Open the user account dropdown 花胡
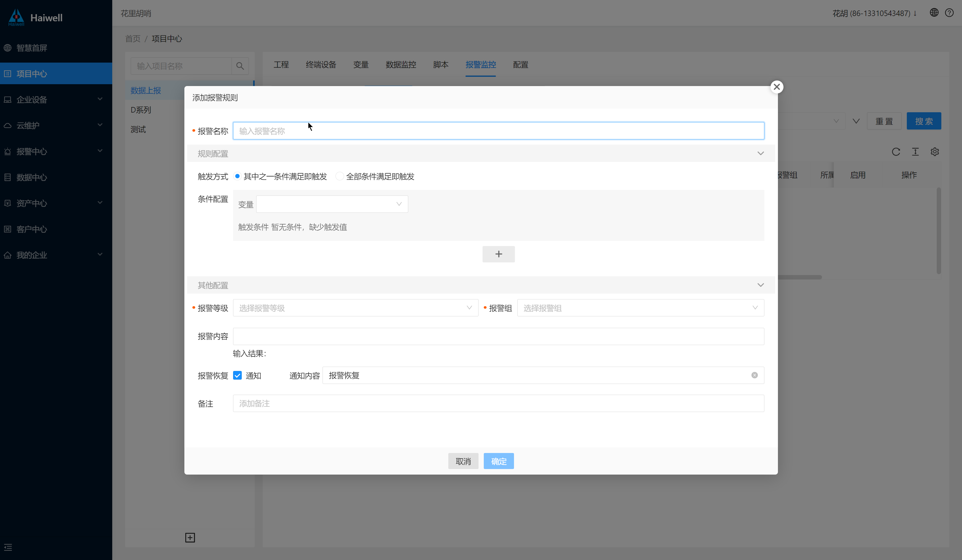The height and width of the screenshot is (560, 962). [874, 13]
